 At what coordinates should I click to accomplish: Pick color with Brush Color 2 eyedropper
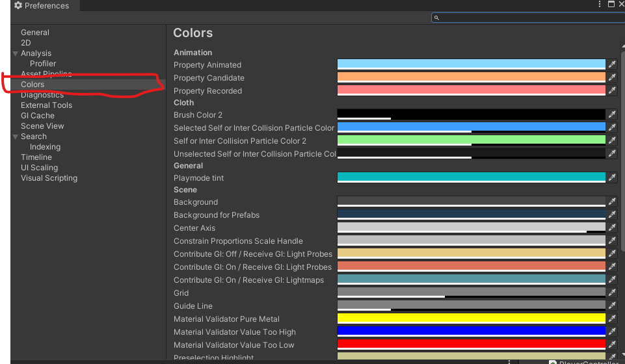[612, 114]
